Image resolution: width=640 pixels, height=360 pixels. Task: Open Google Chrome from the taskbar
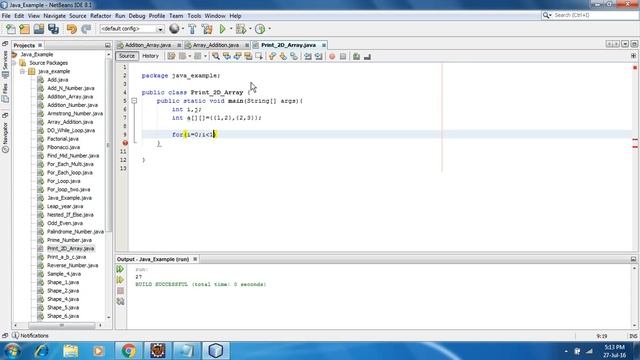pyautogui.click(x=128, y=351)
